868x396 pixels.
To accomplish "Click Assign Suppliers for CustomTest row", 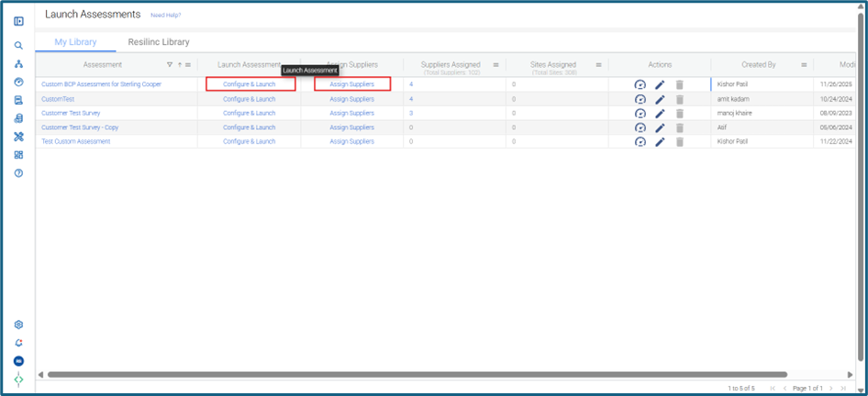I will coord(352,99).
